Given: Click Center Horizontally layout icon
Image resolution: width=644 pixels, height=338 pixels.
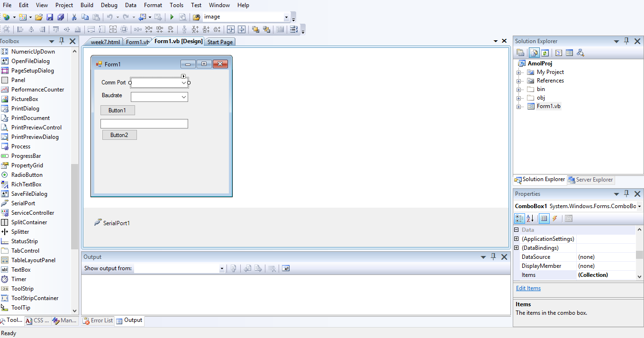Looking at the screenshot, I should pos(230,29).
